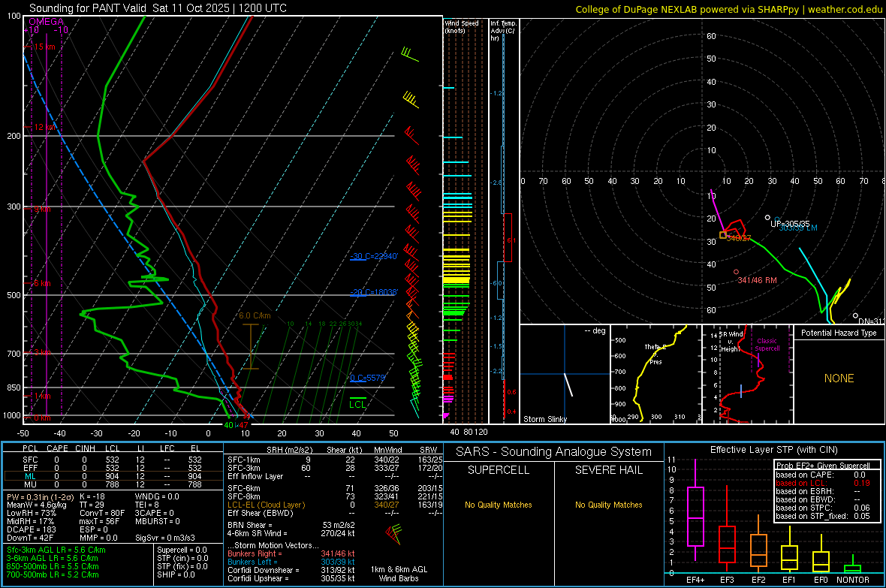The height and width of the screenshot is (588, 886).
Task: Click the LowRH = 73% value
Action: (31, 513)
